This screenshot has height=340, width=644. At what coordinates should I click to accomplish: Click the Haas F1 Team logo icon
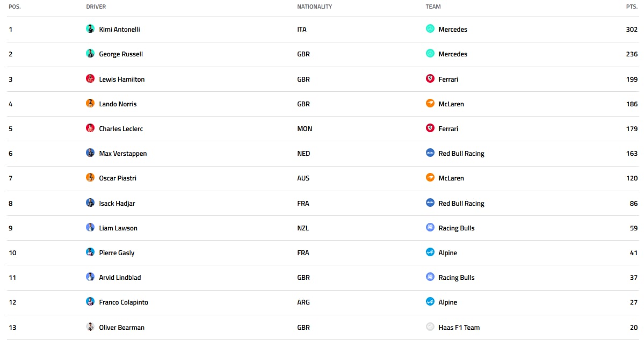pos(430,327)
